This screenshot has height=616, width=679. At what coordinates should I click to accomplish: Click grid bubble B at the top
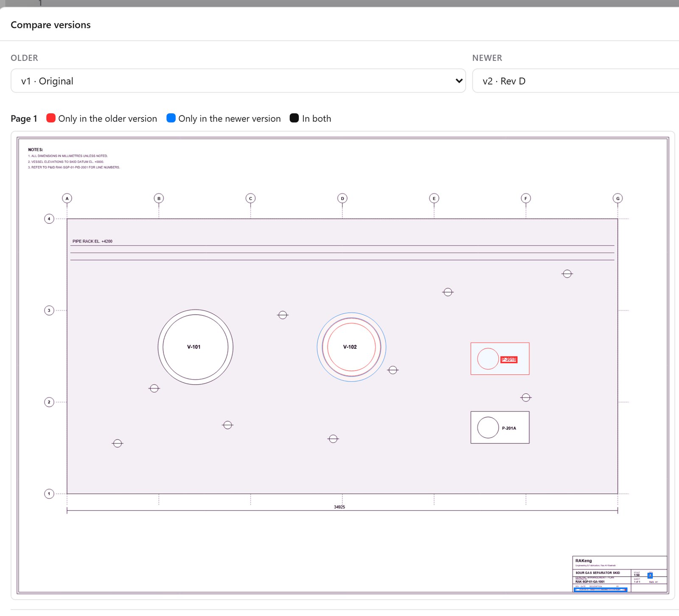click(159, 198)
